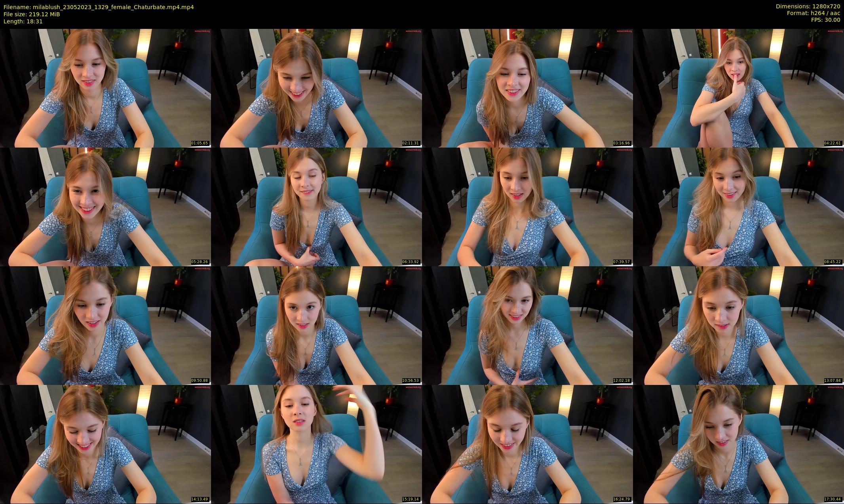Click the 'FPS: 30.00' text
The image size is (844, 504).
pos(825,20)
